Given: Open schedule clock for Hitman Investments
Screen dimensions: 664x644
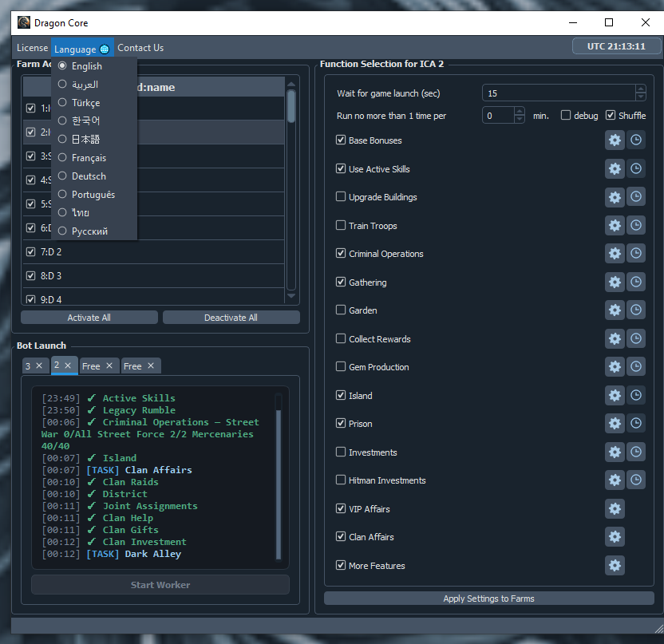Looking at the screenshot, I should pos(635,480).
